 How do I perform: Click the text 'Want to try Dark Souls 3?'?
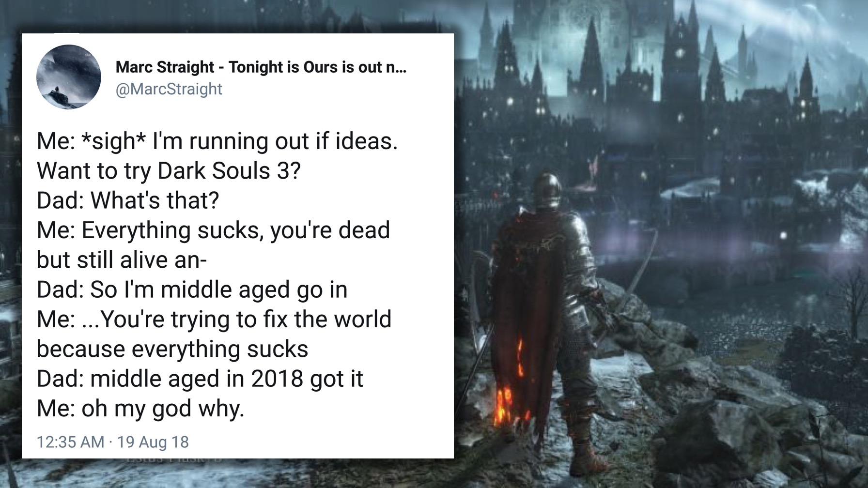tap(169, 171)
